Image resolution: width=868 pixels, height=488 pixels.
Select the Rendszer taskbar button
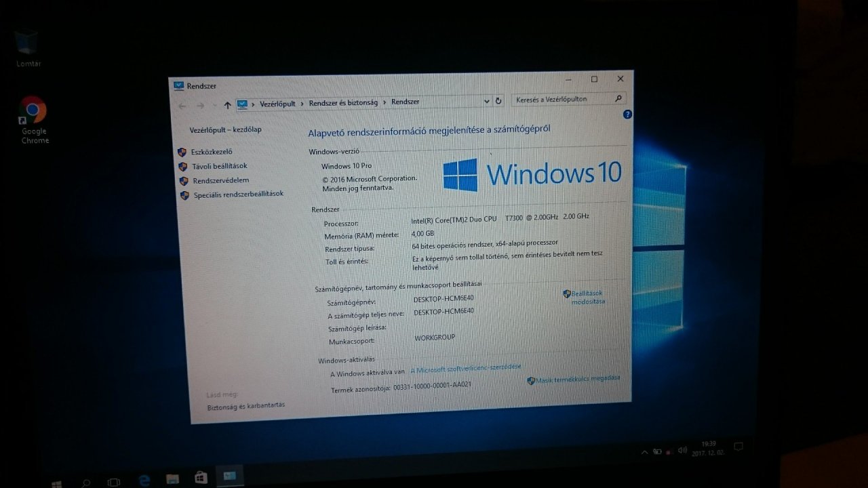coord(230,476)
